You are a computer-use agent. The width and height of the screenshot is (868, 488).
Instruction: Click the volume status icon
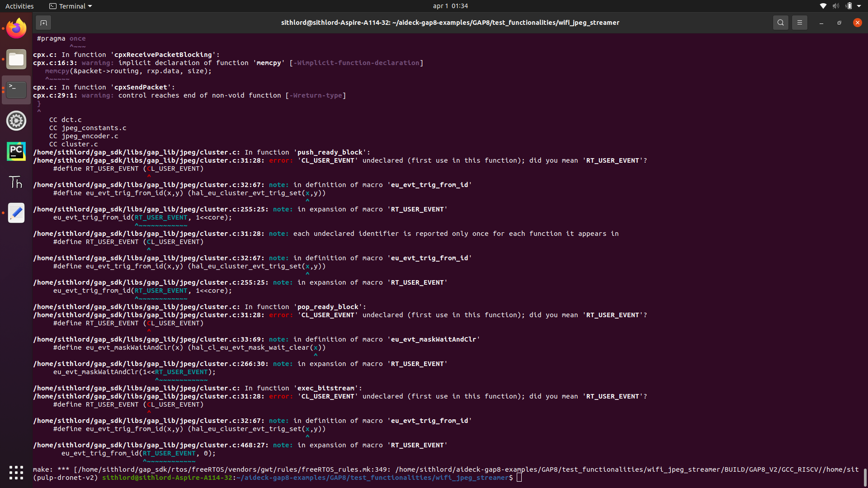pos(835,6)
